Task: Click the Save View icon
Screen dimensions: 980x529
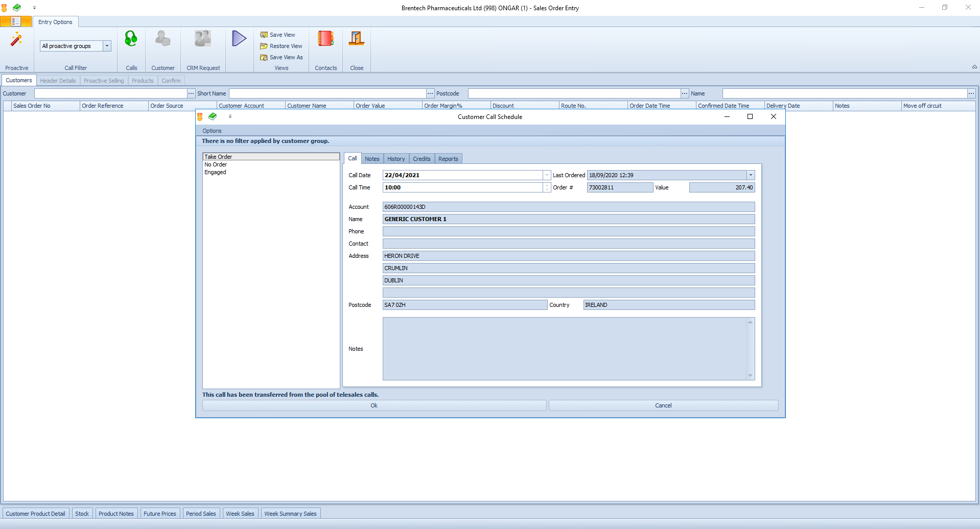Action: 264,35
